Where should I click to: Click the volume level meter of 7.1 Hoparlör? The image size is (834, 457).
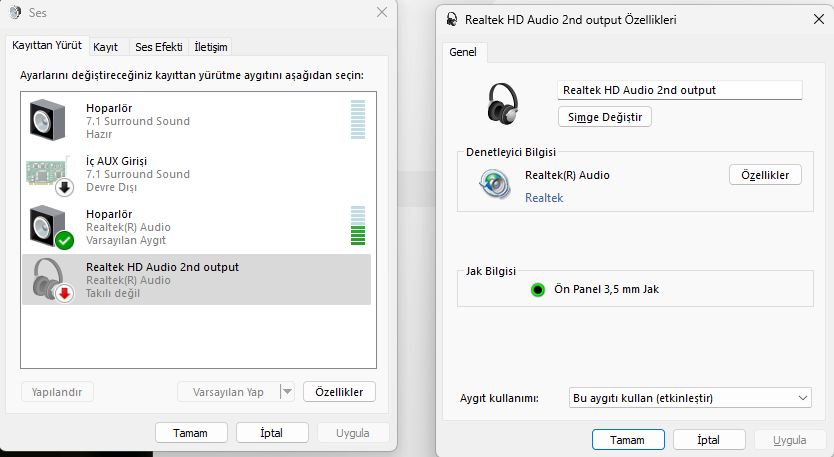click(358, 120)
